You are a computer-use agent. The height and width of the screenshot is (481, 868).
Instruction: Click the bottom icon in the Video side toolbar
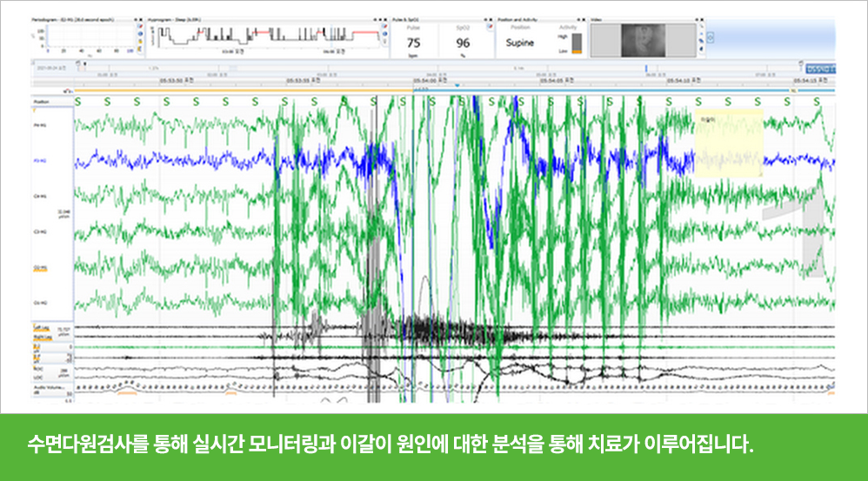[701, 49]
